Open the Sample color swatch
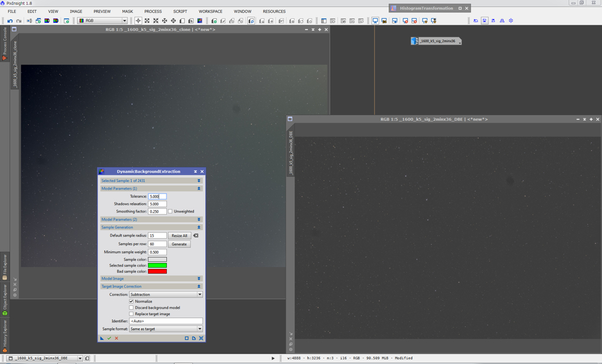Screen dimensions: 602x364 coord(158,259)
